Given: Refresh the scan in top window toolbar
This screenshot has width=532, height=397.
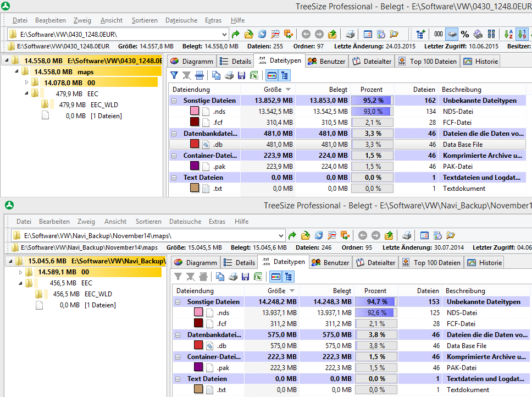Looking at the screenshot, I should click(x=262, y=34).
